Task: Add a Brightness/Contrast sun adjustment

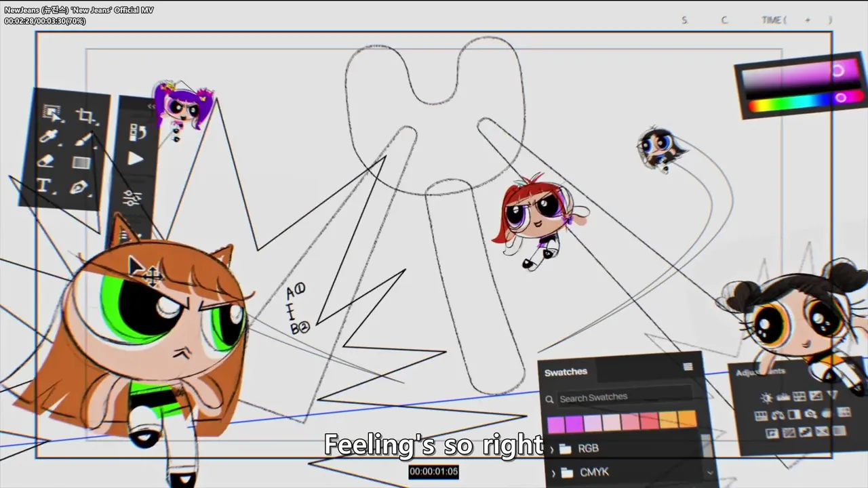Action: [x=766, y=398]
